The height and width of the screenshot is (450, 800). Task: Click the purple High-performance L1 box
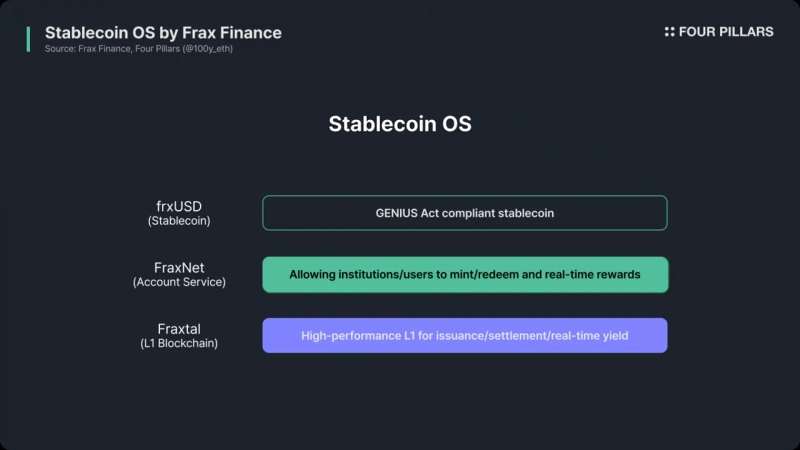coord(464,336)
